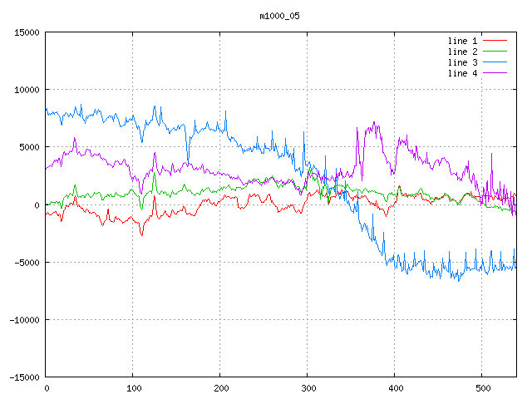The height and width of the screenshot is (399, 532).
Task: Select the "line 1" legend label
Action: click(x=463, y=41)
